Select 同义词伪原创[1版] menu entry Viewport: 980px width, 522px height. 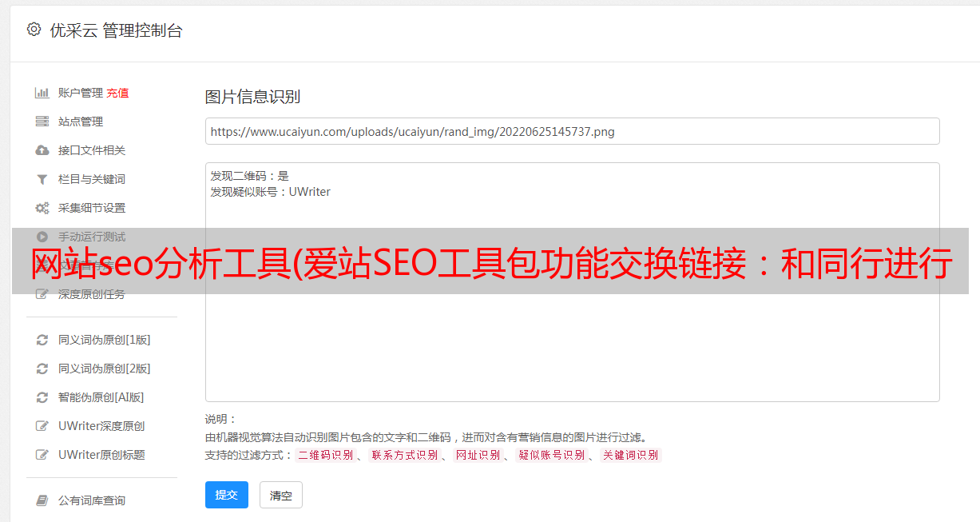coord(105,340)
